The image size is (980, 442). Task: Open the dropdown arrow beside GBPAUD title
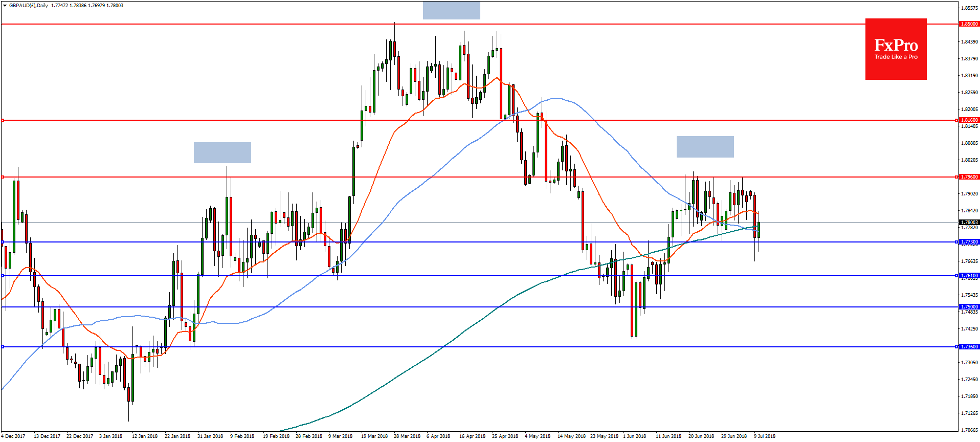(x=5, y=6)
